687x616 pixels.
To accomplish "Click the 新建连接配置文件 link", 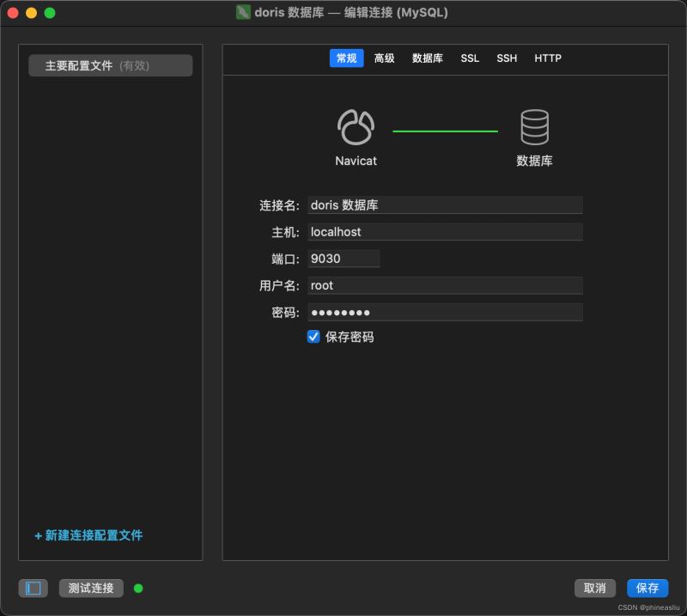I will click(x=88, y=535).
